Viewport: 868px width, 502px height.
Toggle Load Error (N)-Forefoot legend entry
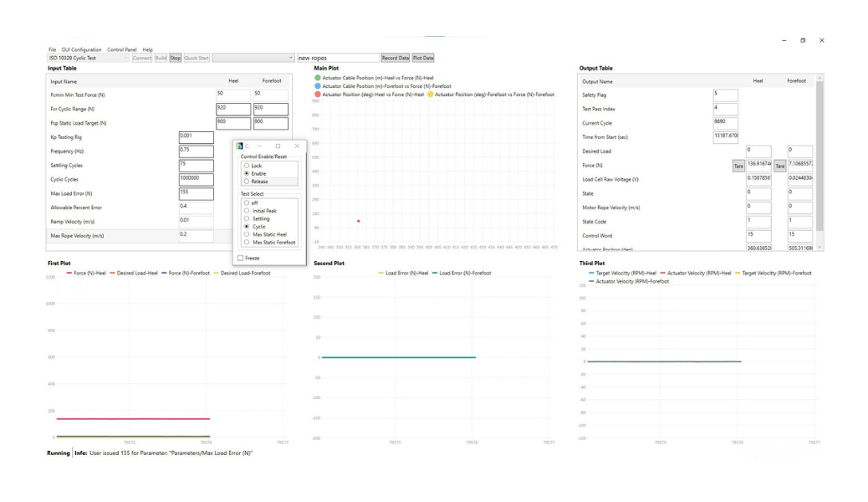click(462, 273)
